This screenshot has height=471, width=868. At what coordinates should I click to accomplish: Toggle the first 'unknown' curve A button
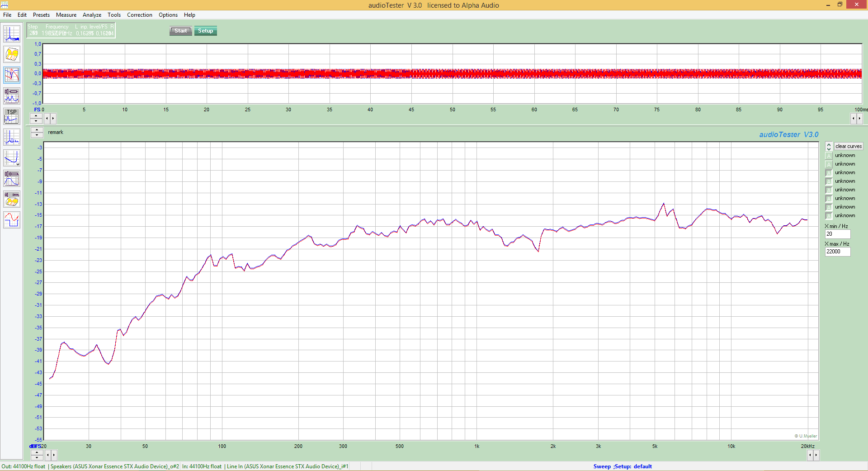coord(829,156)
